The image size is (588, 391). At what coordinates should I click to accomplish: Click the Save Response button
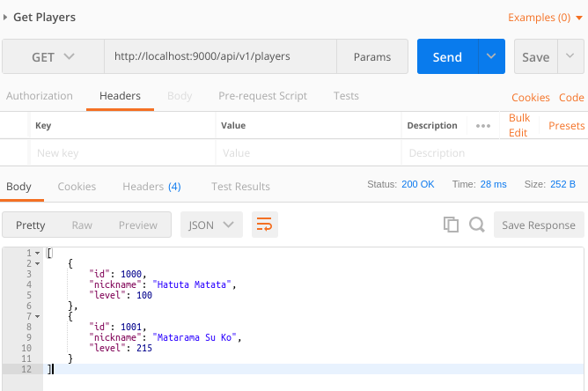click(x=539, y=225)
